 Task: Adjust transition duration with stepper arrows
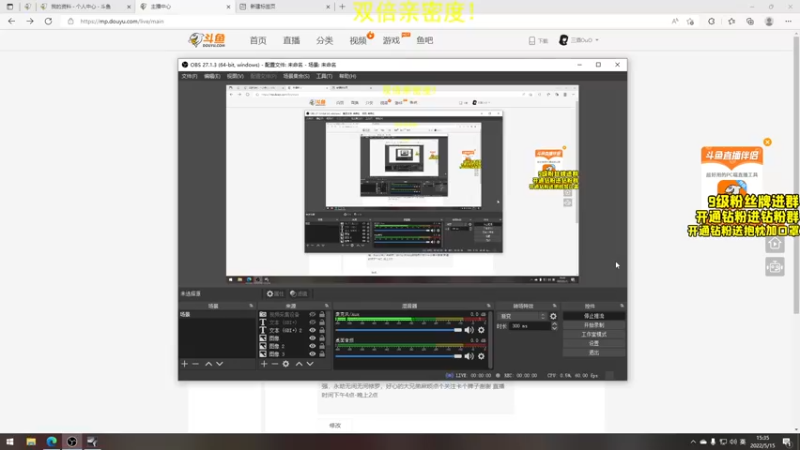tap(555, 326)
